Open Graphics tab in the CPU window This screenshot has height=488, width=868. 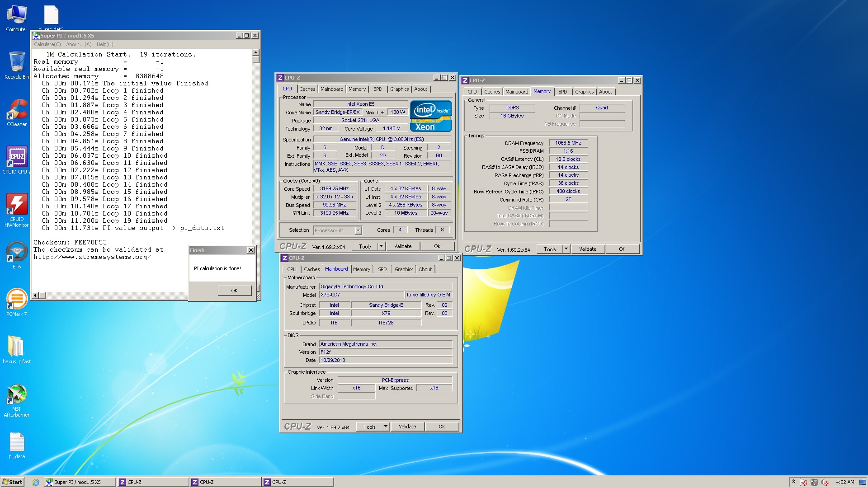click(x=400, y=89)
